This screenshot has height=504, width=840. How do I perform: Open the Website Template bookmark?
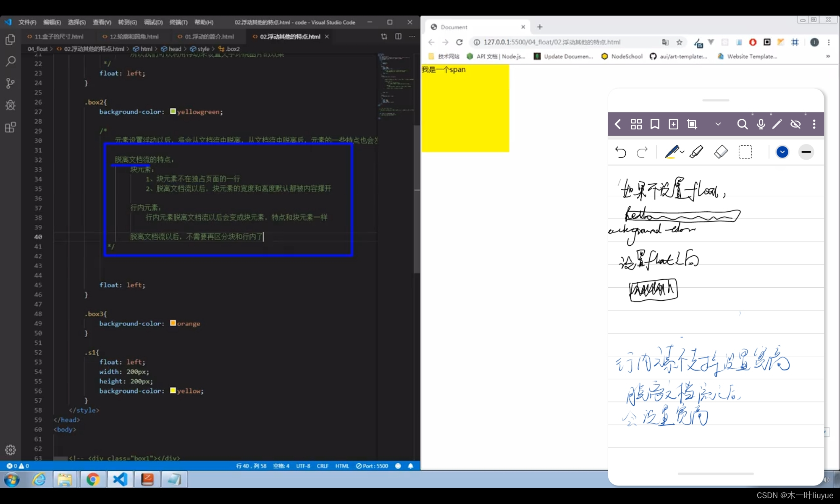click(748, 56)
